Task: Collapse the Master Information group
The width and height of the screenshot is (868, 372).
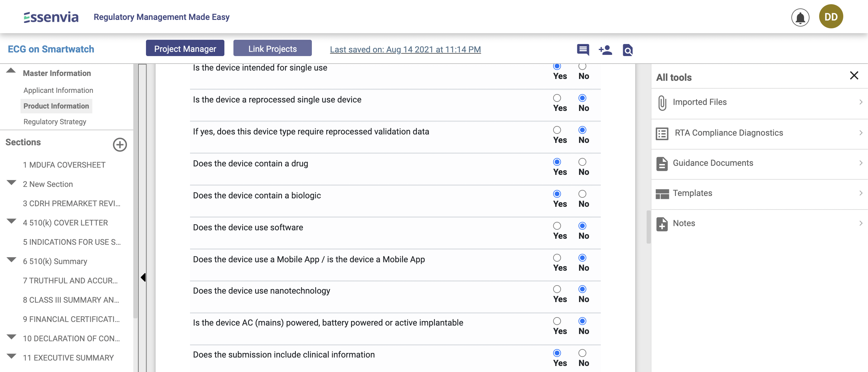Action: point(11,70)
